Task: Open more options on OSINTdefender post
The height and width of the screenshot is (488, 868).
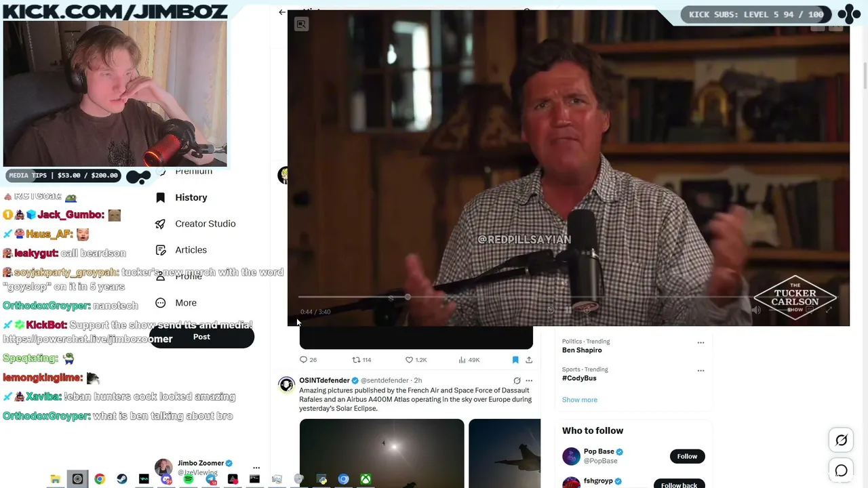Action: tap(529, 381)
